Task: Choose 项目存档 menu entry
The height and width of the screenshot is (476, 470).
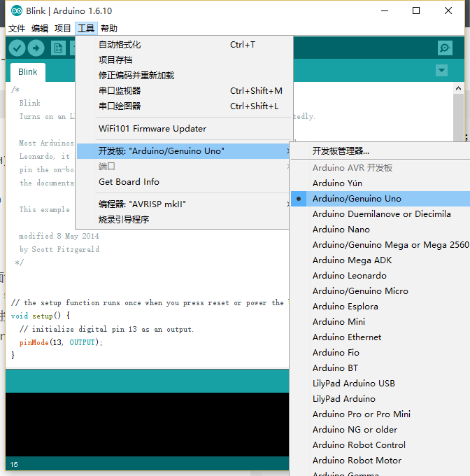Action: tap(183, 60)
